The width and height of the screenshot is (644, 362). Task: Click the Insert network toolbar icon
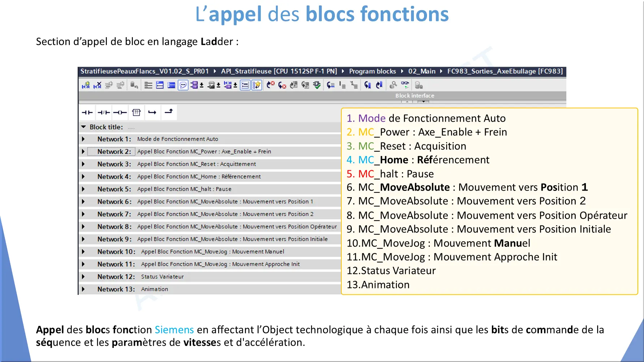(x=86, y=85)
